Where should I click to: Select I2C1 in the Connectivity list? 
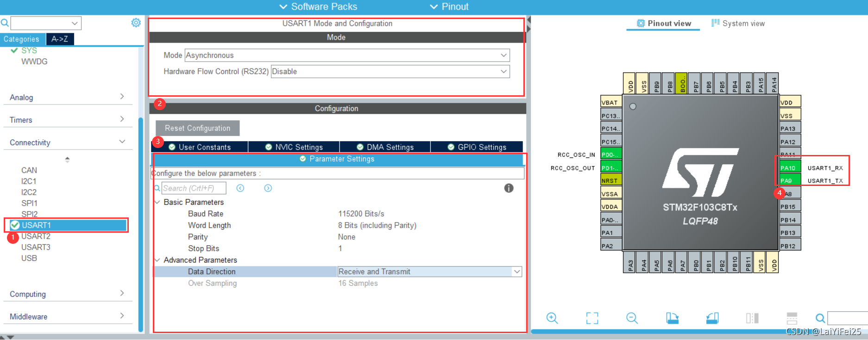pyautogui.click(x=29, y=181)
